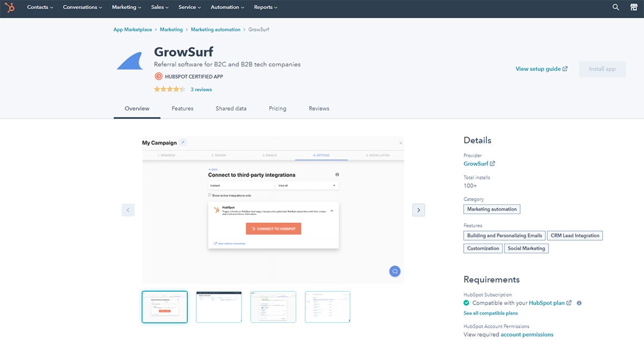Click the info icon beside HubSpot plan compatibility
644x340 pixels.
pyautogui.click(x=579, y=303)
